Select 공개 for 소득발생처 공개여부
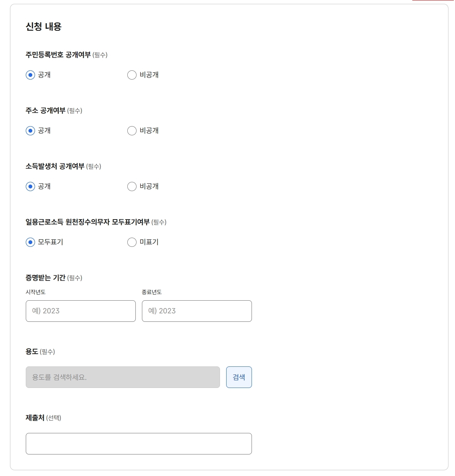 tap(30, 186)
